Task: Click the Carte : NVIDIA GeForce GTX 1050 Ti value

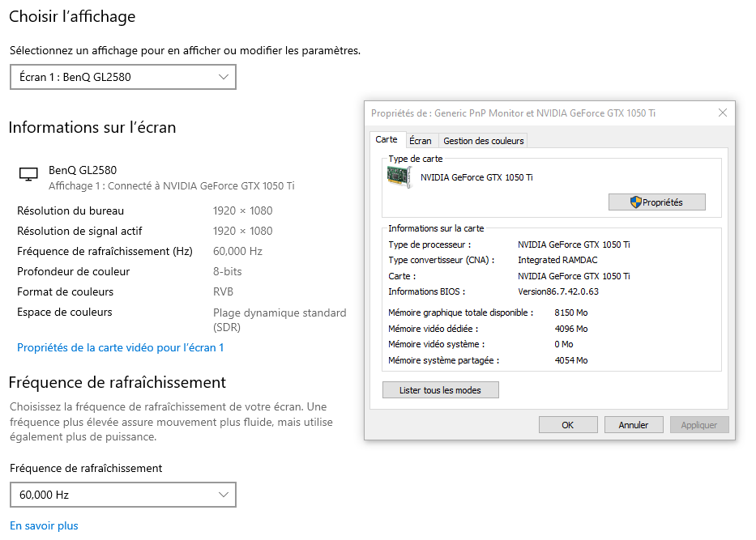Action: click(574, 276)
